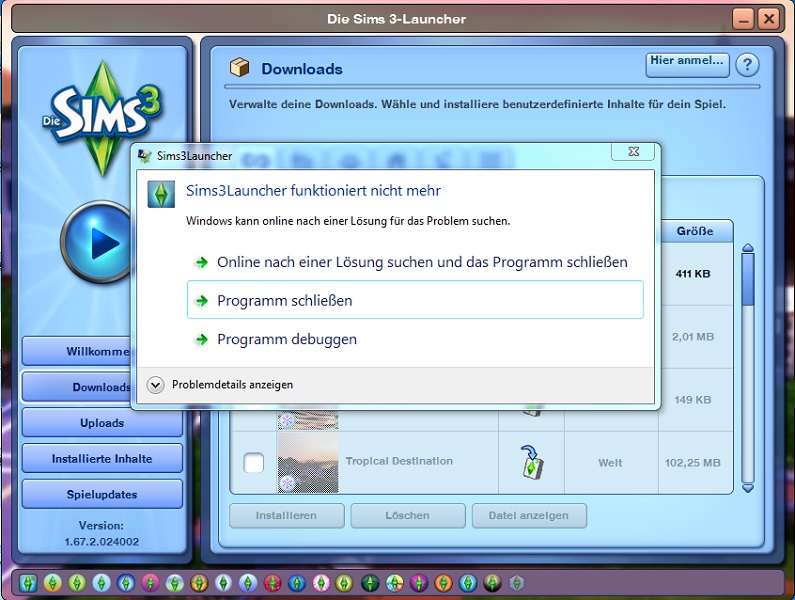This screenshot has width=795, height=600.
Task: Select the cyan-blue pack icon, nineteenth in bar
Action: click(x=467, y=583)
